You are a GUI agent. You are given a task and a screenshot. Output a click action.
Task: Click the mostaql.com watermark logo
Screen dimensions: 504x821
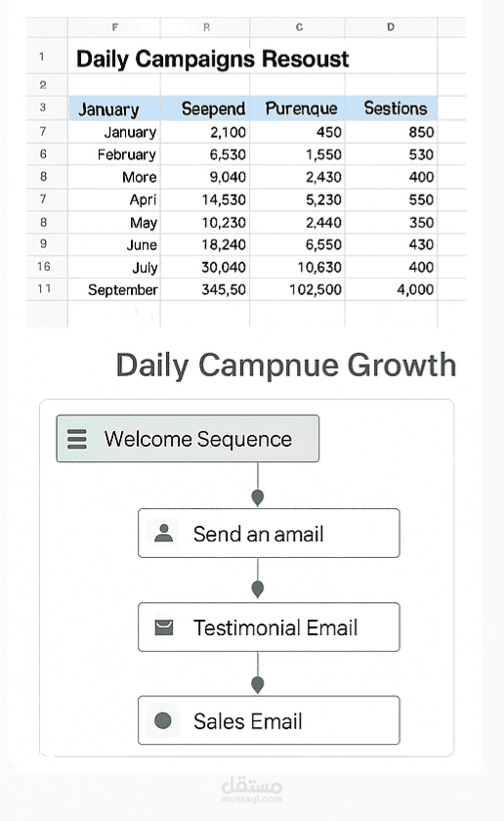(x=252, y=789)
